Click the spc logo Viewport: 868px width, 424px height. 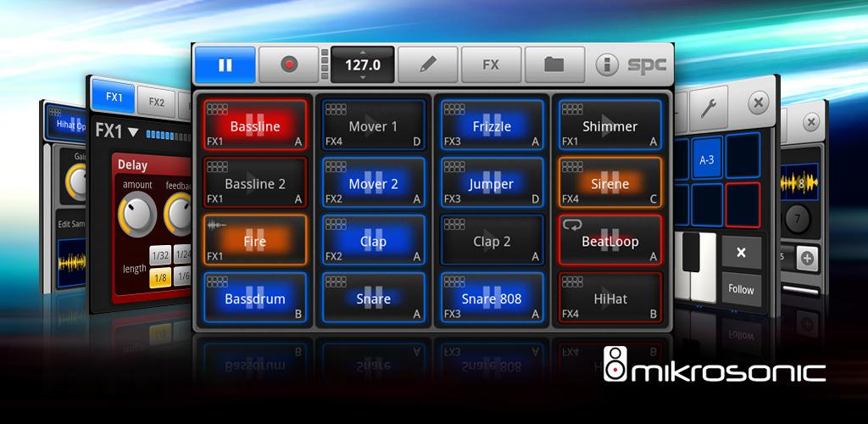tap(647, 65)
